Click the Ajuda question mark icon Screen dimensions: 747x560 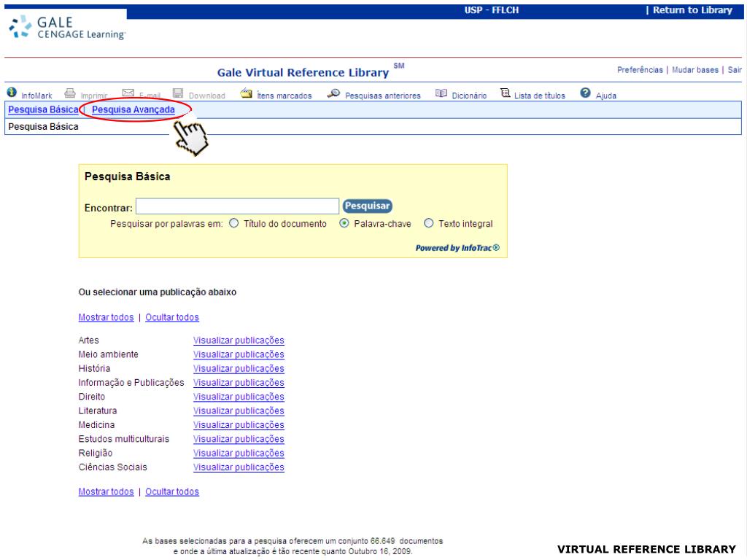pyautogui.click(x=585, y=93)
